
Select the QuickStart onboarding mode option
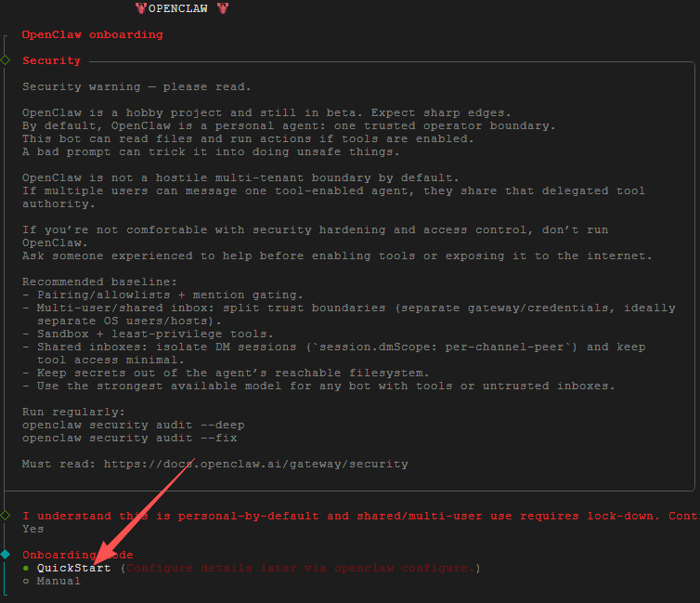click(x=73, y=568)
